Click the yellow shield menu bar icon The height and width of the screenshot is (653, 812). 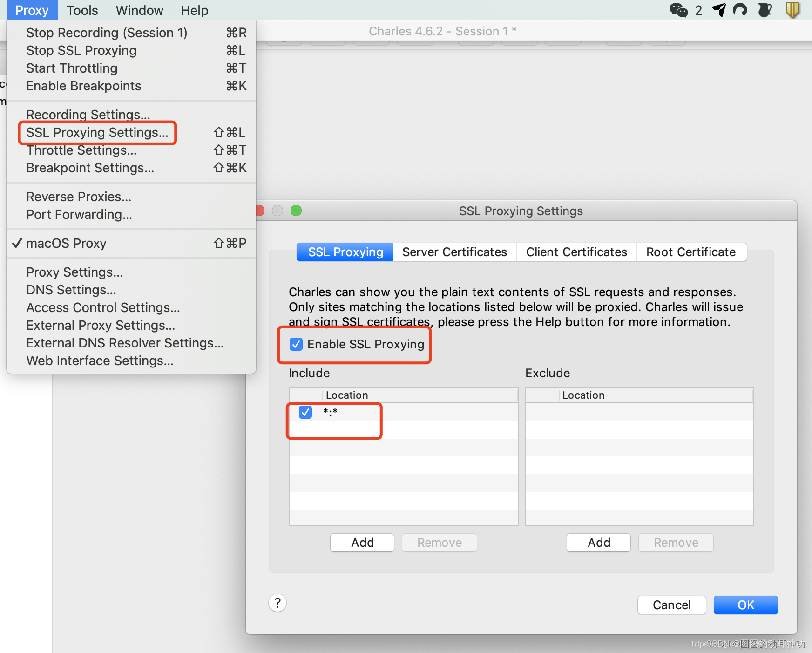point(792,10)
